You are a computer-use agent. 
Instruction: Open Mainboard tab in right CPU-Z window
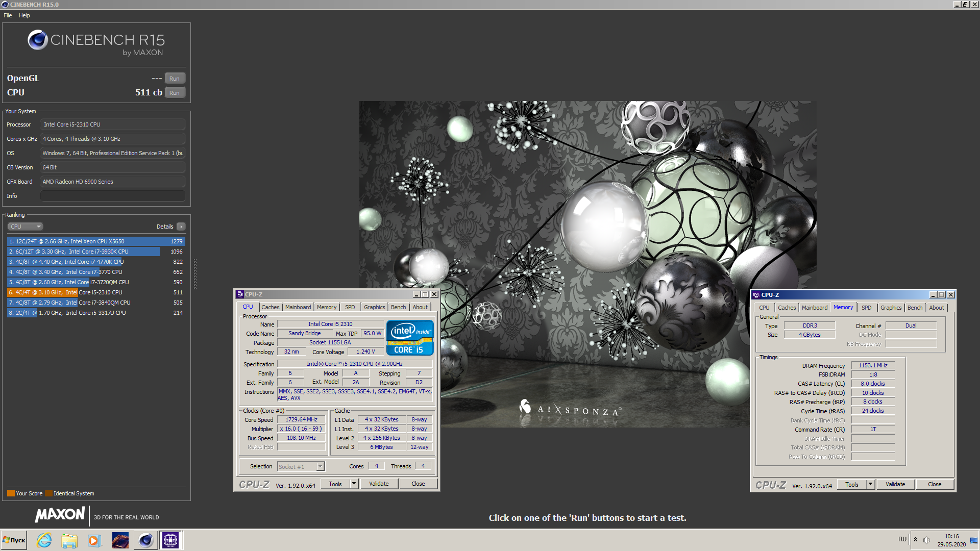pyautogui.click(x=815, y=308)
